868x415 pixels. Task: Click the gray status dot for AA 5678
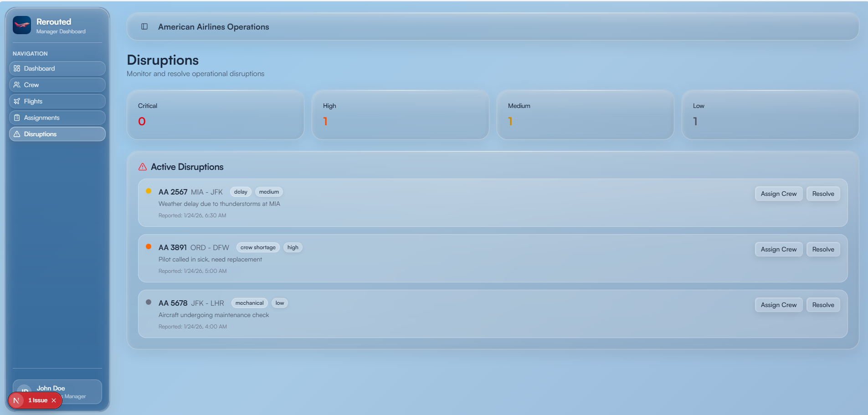pyautogui.click(x=149, y=302)
